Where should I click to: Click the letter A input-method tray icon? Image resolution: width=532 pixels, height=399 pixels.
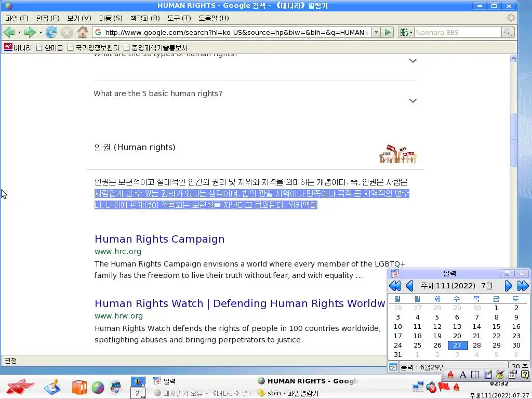(x=462, y=375)
